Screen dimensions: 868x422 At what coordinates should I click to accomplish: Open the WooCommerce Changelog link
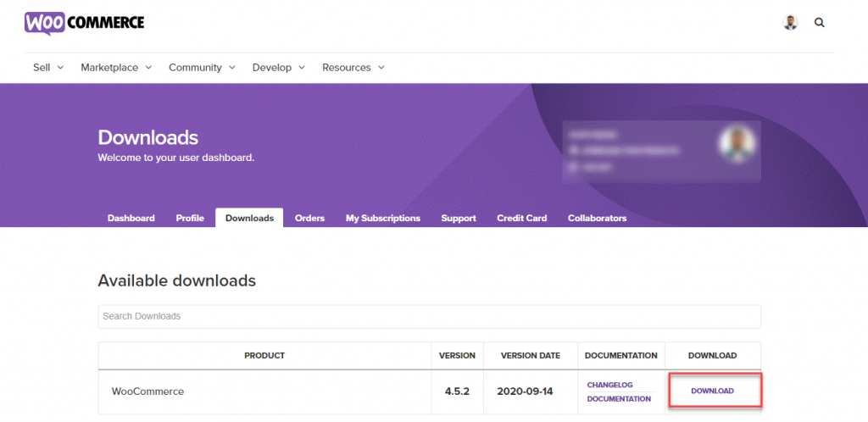(x=609, y=385)
